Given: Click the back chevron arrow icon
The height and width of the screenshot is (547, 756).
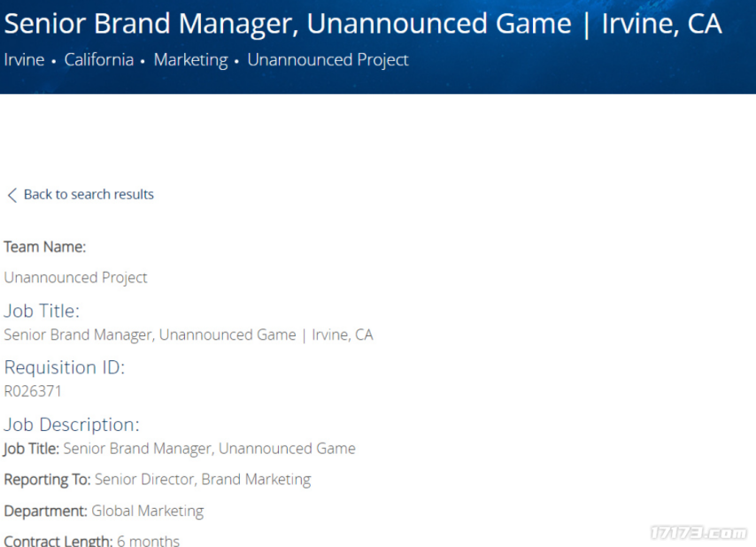Looking at the screenshot, I should point(12,195).
